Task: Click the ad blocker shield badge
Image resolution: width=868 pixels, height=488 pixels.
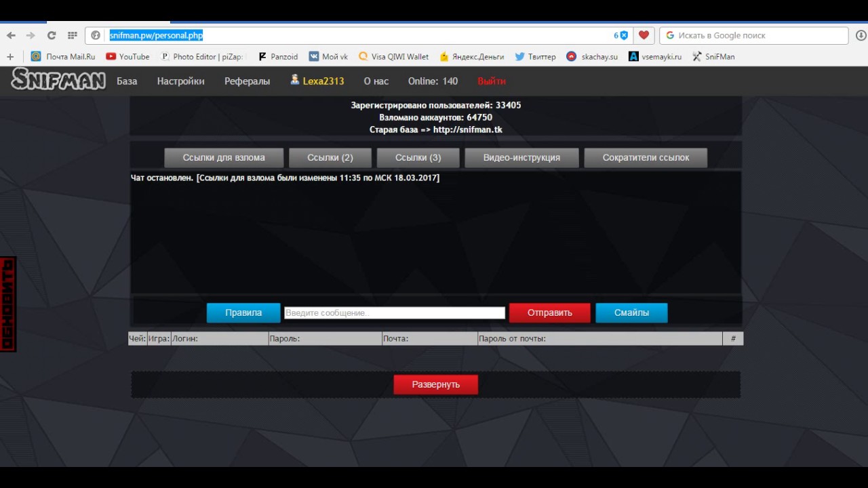Action: pos(621,35)
